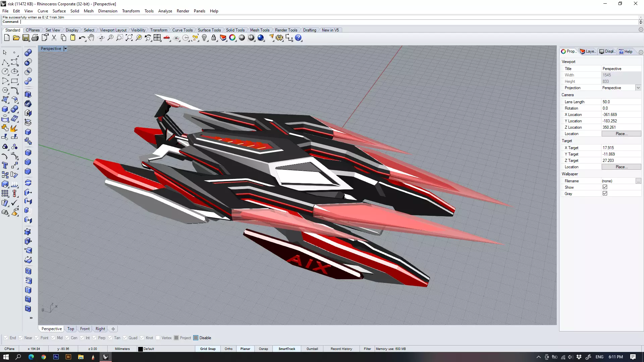Toggle the Near osnap checkbox
This screenshot has height=362, width=644.
click(21, 338)
